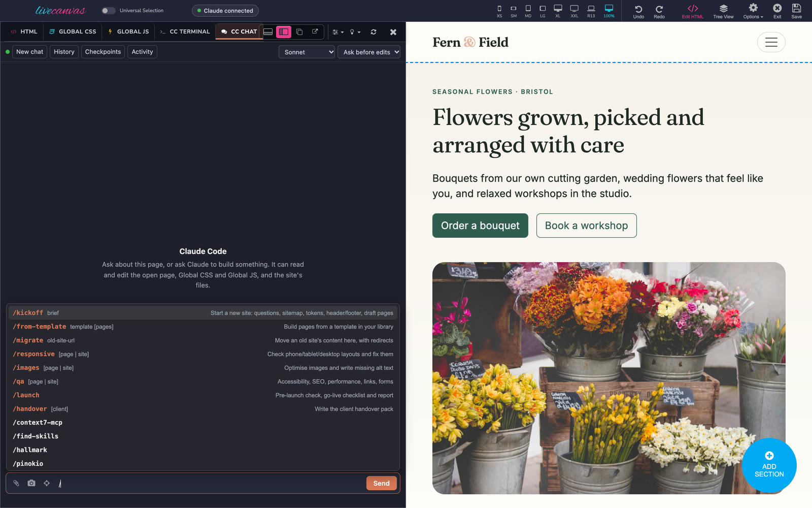Open the chat History

[x=64, y=52]
